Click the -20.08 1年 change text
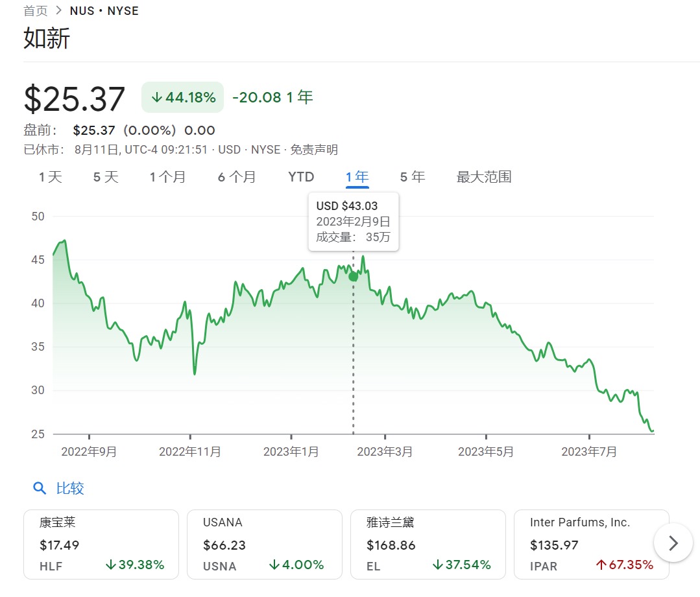Viewport: 700px width, 597px height. click(272, 97)
